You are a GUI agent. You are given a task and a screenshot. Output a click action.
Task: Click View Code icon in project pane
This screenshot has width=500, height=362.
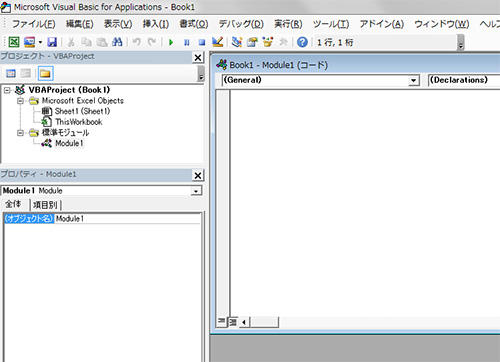pos(11,73)
